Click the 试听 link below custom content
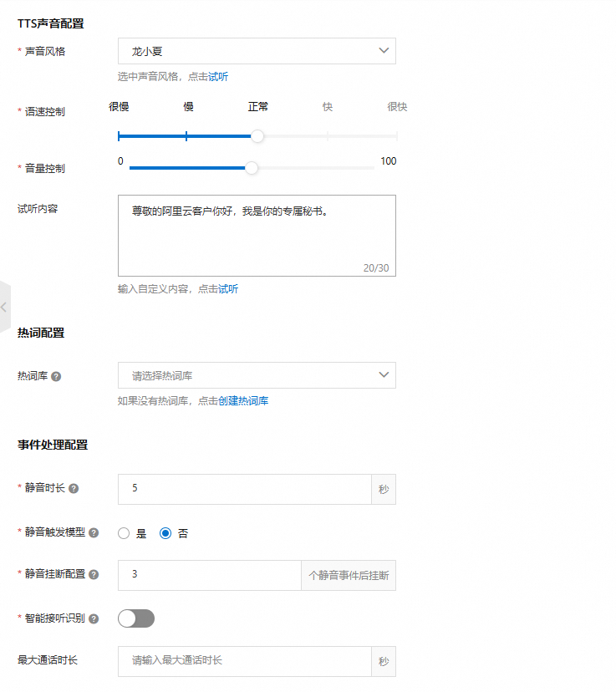 [228, 289]
